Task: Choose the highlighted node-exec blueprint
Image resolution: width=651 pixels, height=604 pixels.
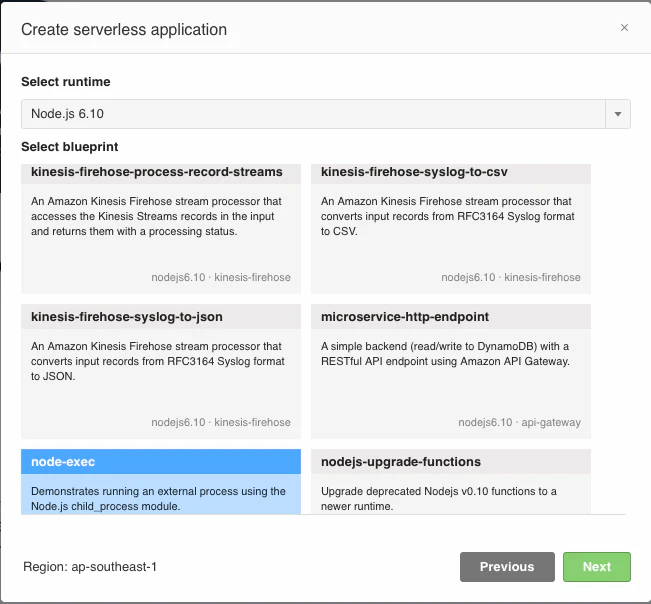Action: [161, 482]
